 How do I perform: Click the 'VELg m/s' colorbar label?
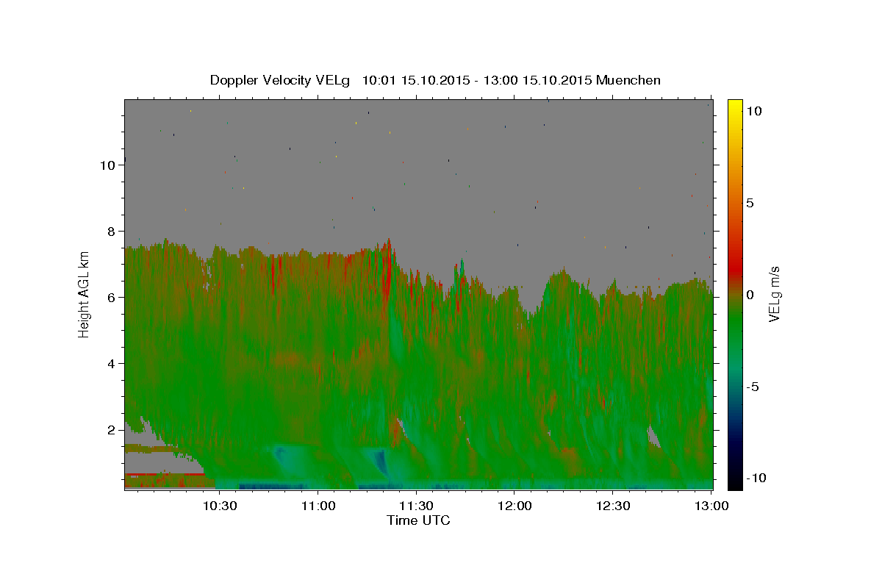[775, 294]
